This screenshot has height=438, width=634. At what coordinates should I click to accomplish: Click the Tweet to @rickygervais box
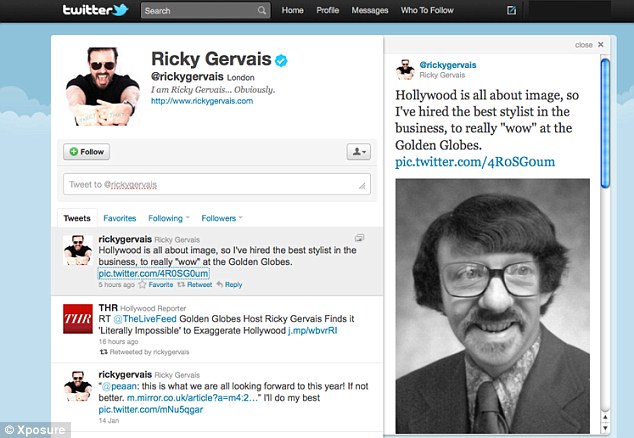217,184
